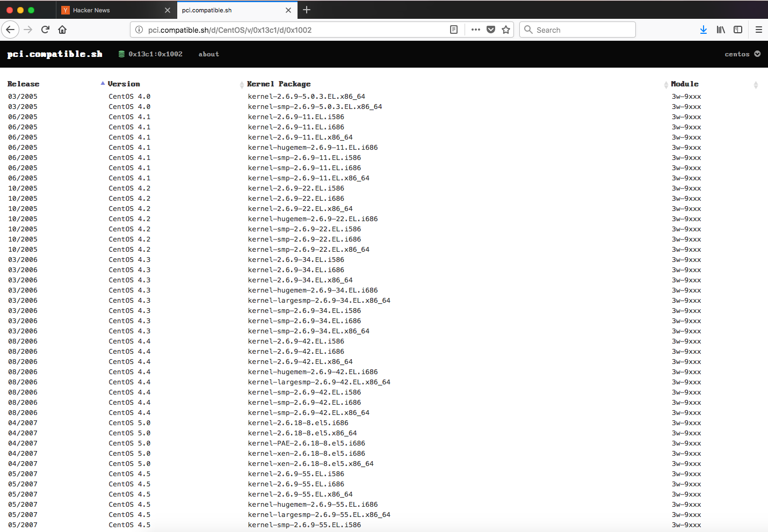768x532 pixels.
Task: Toggle the sidebar view icon
Action: (738, 30)
